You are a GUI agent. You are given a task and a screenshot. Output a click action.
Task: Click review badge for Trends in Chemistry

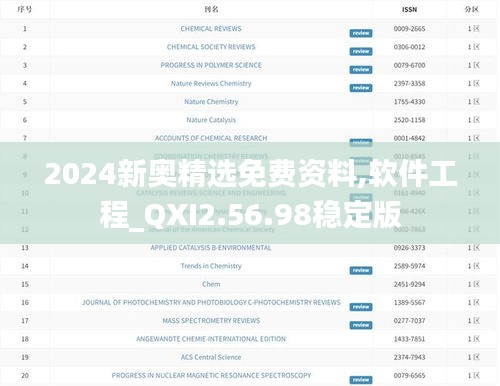tap(361, 270)
